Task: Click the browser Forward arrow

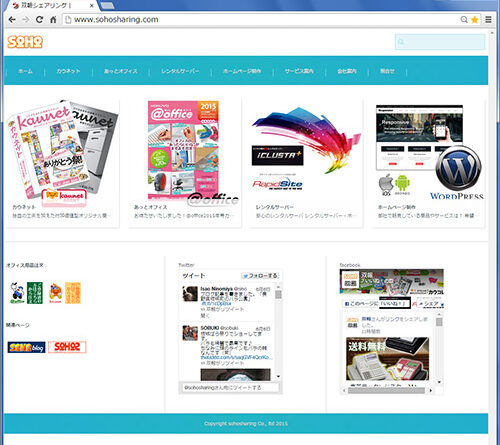Action: pyautogui.click(x=26, y=20)
